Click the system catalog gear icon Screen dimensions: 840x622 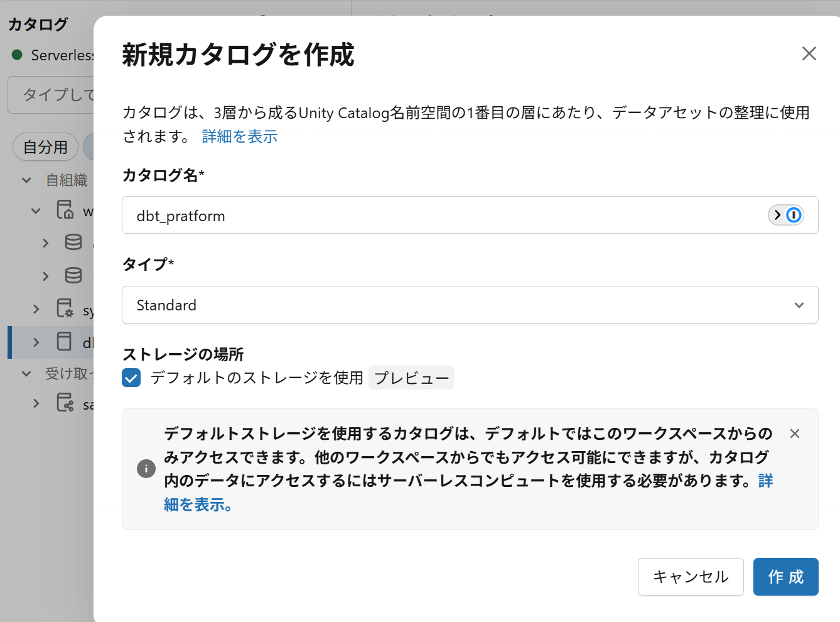tap(65, 308)
